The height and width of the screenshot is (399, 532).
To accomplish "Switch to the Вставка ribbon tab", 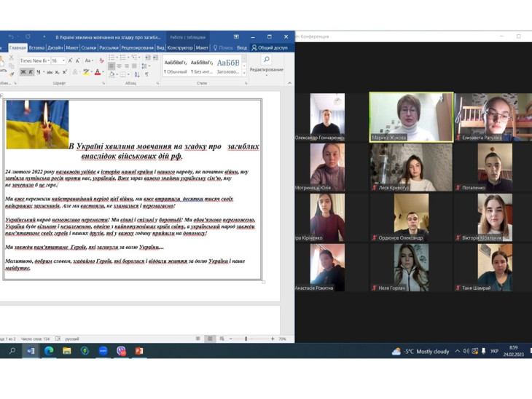I will [x=36, y=48].
